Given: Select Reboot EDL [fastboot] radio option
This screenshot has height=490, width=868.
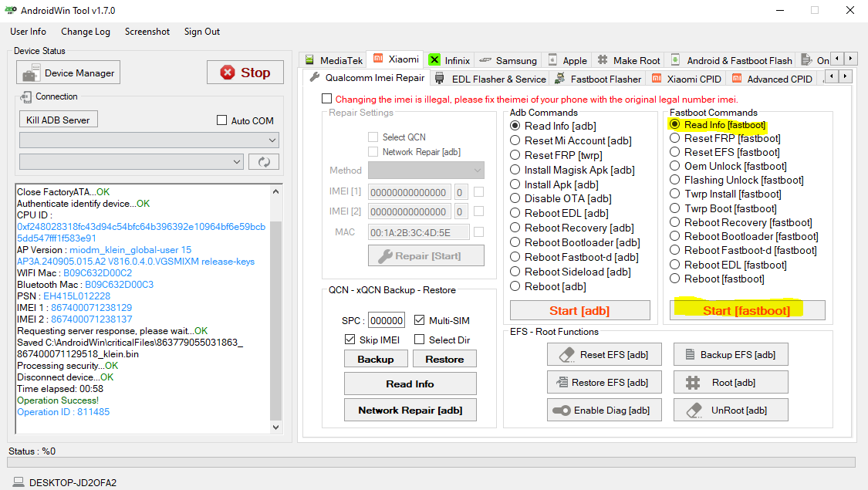Looking at the screenshot, I should (675, 265).
